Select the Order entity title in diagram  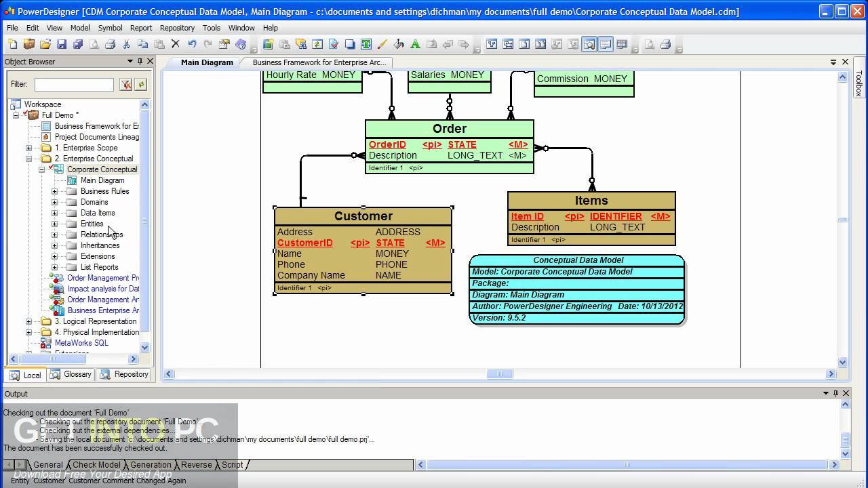click(449, 129)
